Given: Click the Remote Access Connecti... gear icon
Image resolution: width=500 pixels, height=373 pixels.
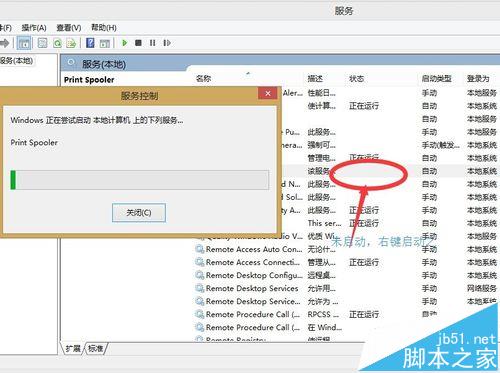Looking at the screenshot, I should tap(200, 262).
